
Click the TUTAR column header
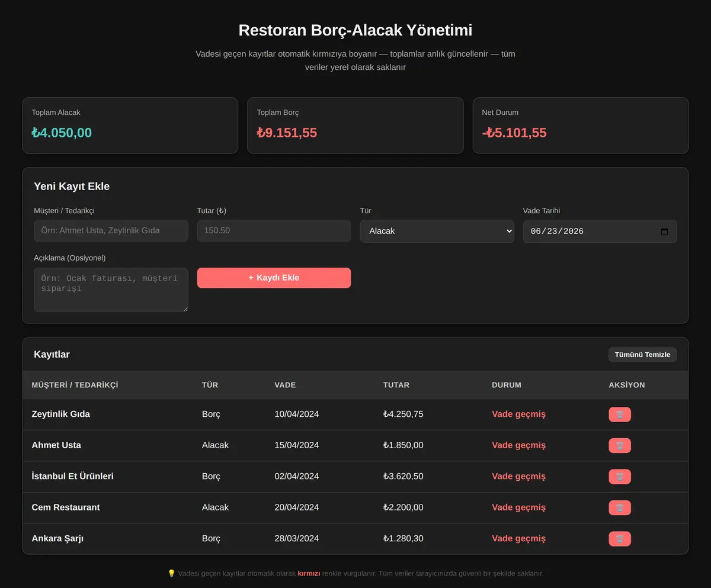click(396, 385)
